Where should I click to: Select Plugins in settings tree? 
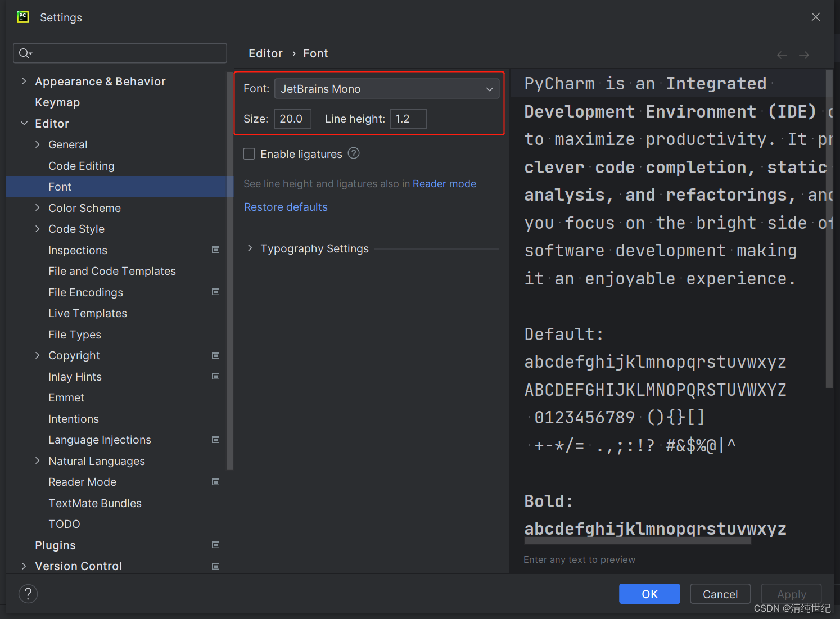pos(55,545)
